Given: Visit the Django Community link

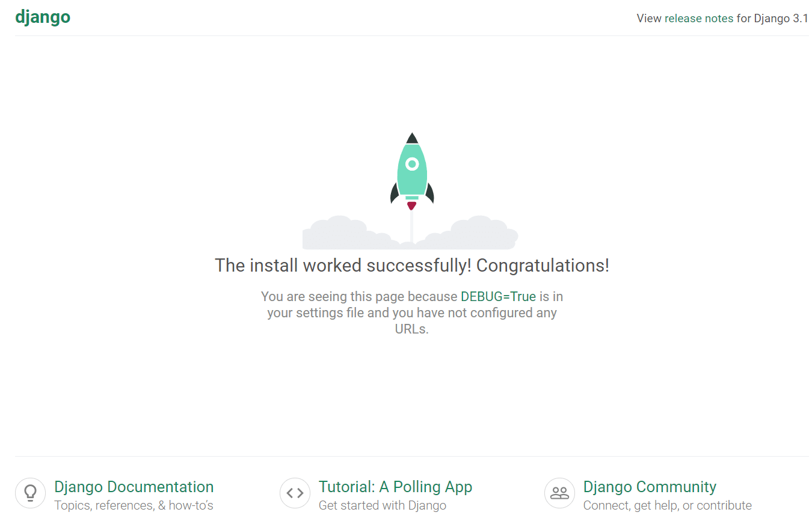Looking at the screenshot, I should 650,487.
